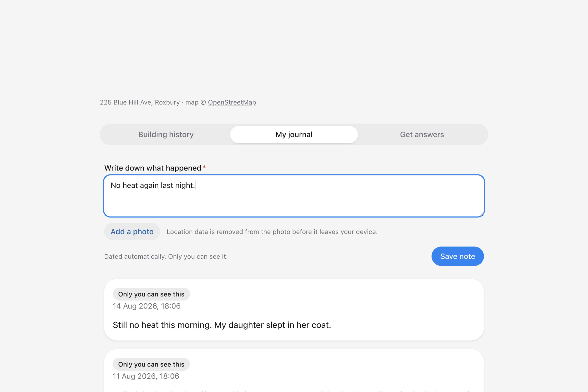Click the photo location data notice text
This screenshot has height=392, width=588.
(x=272, y=232)
